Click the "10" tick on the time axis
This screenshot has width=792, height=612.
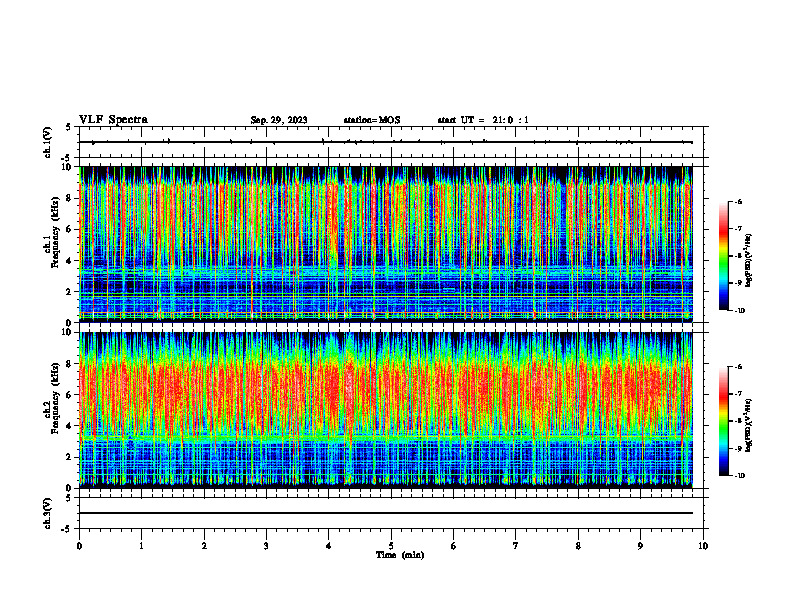703,546
